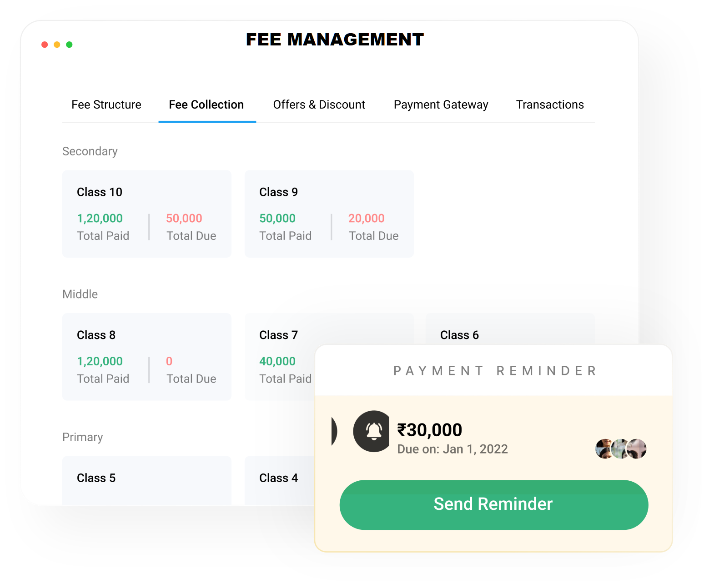Click the first student avatar thumbnail

tap(604, 449)
